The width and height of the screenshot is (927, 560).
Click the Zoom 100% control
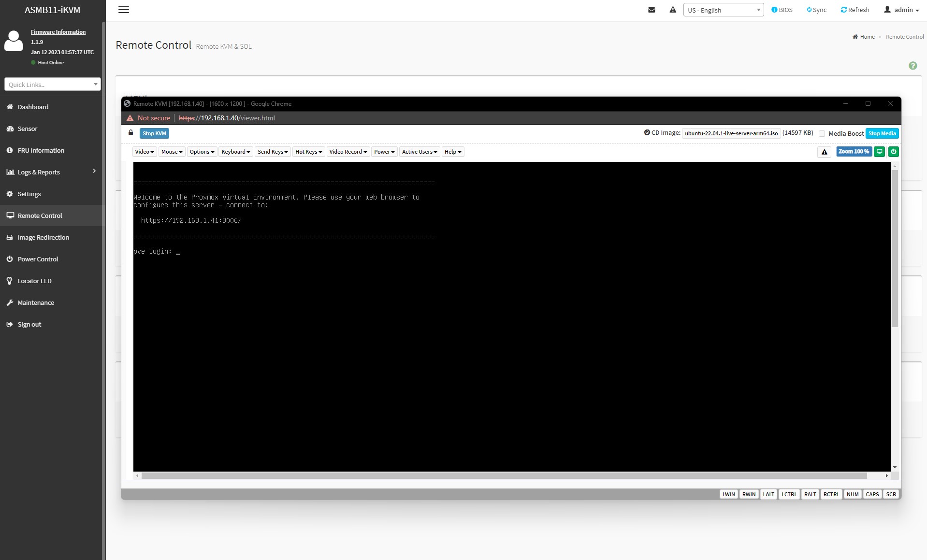click(854, 152)
